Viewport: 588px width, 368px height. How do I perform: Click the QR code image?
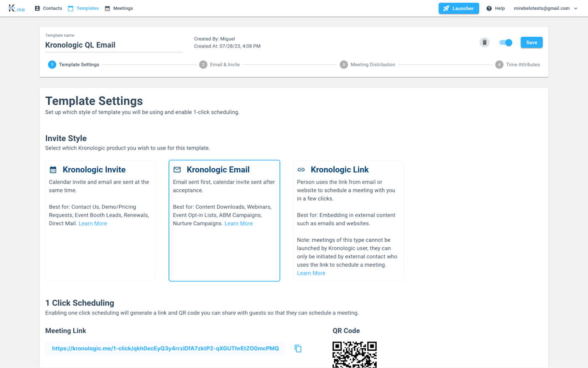(354, 355)
